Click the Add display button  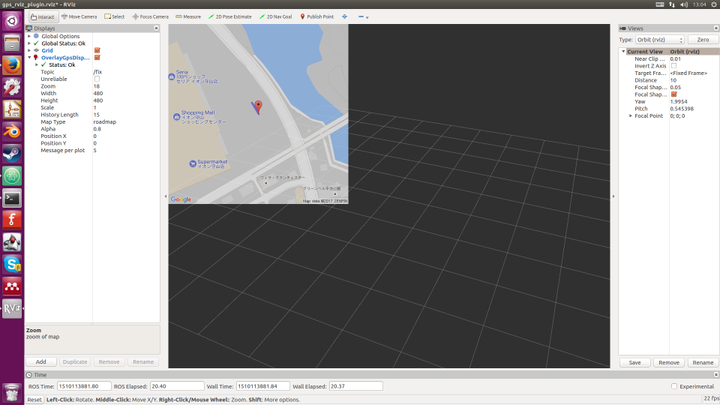point(41,362)
